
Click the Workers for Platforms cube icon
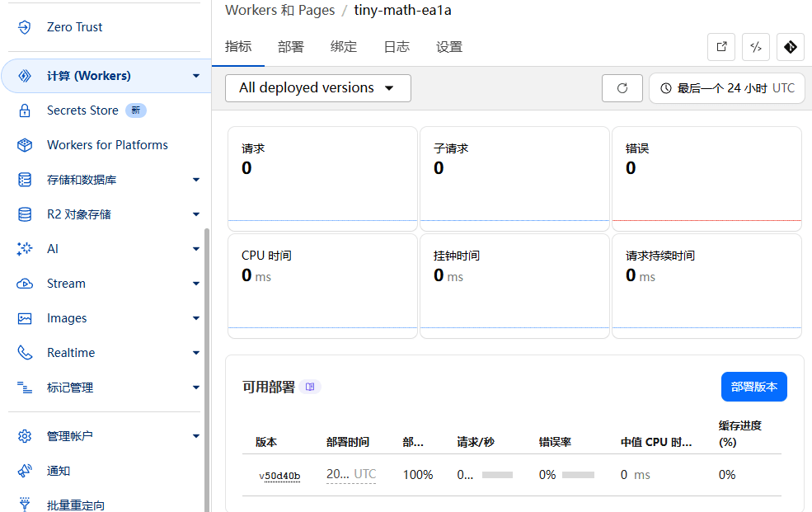pos(25,145)
